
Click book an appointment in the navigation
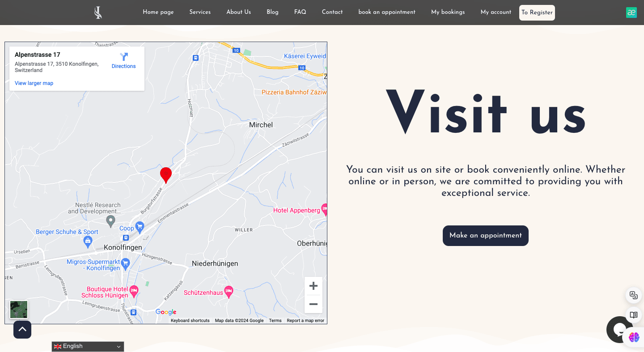(387, 12)
